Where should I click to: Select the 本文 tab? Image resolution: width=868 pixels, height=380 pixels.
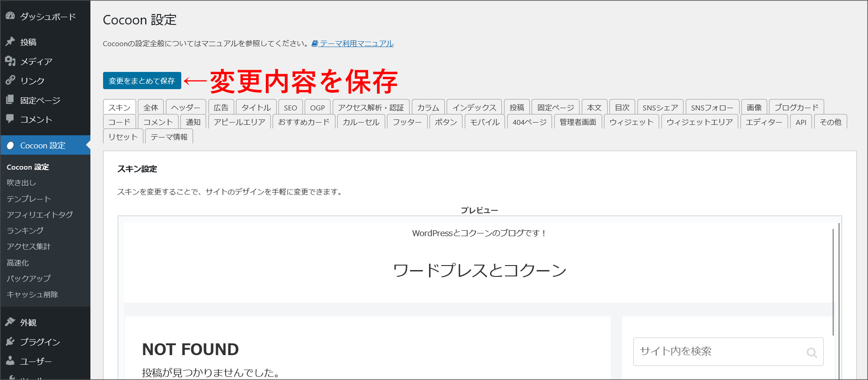coord(594,107)
